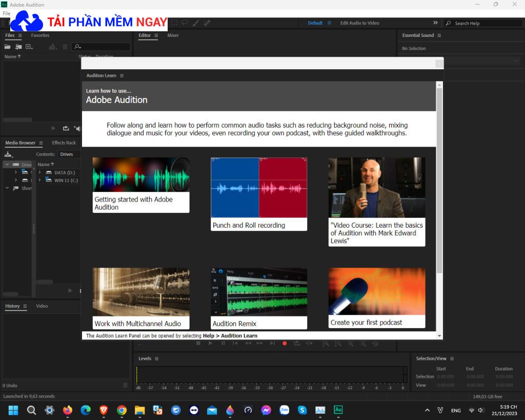Click the Play button in transport controls

click(x=210, y=343)
